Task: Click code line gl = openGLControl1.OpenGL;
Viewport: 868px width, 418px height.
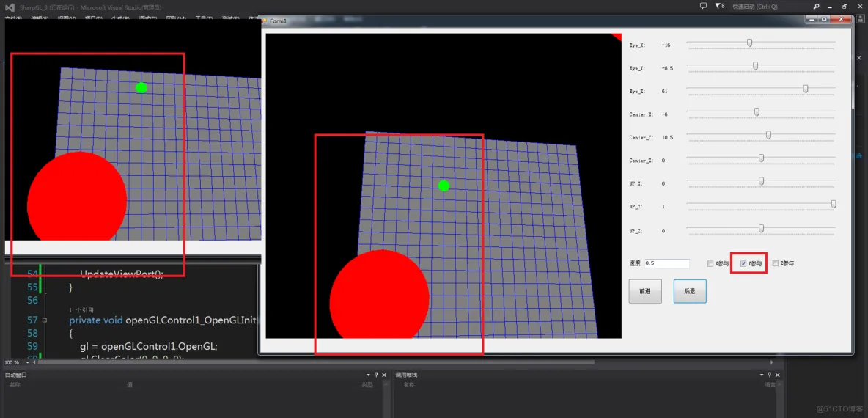Action: point(149,346)
